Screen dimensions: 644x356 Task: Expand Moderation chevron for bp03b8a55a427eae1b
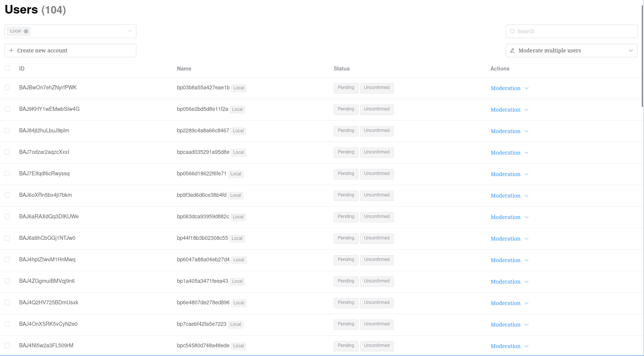pos(526,88)
